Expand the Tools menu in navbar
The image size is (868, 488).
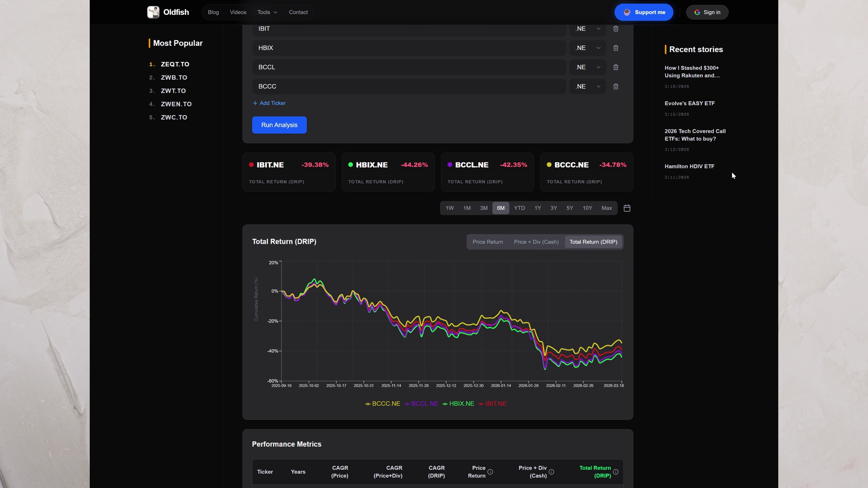pos(267,12)
